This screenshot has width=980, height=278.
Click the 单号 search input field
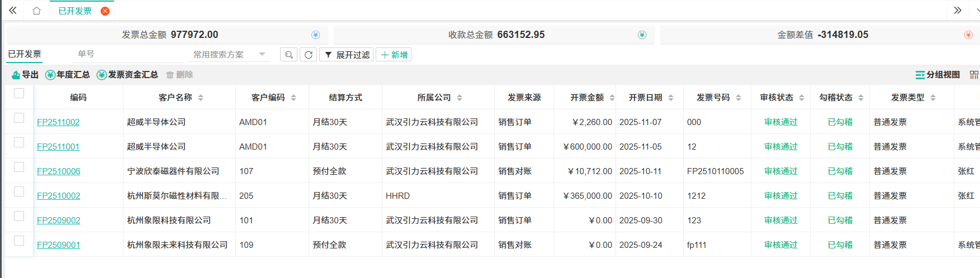click(x=129, y=54)
